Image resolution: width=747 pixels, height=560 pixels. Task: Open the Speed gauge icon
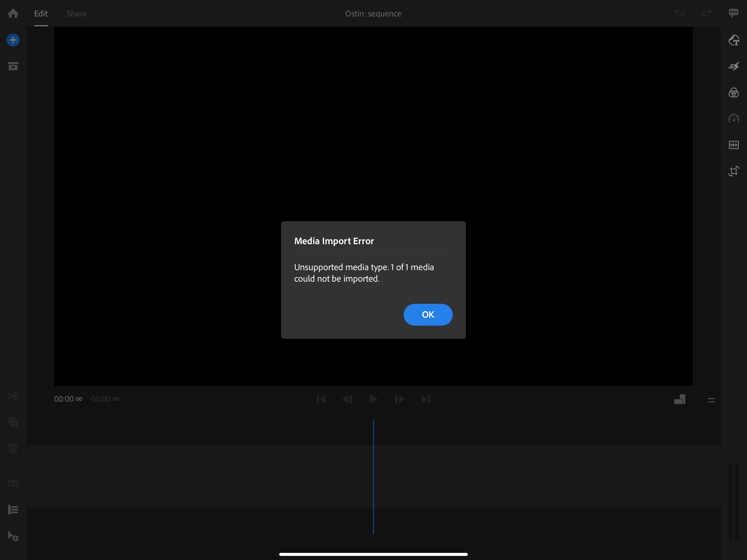point(734,119)
